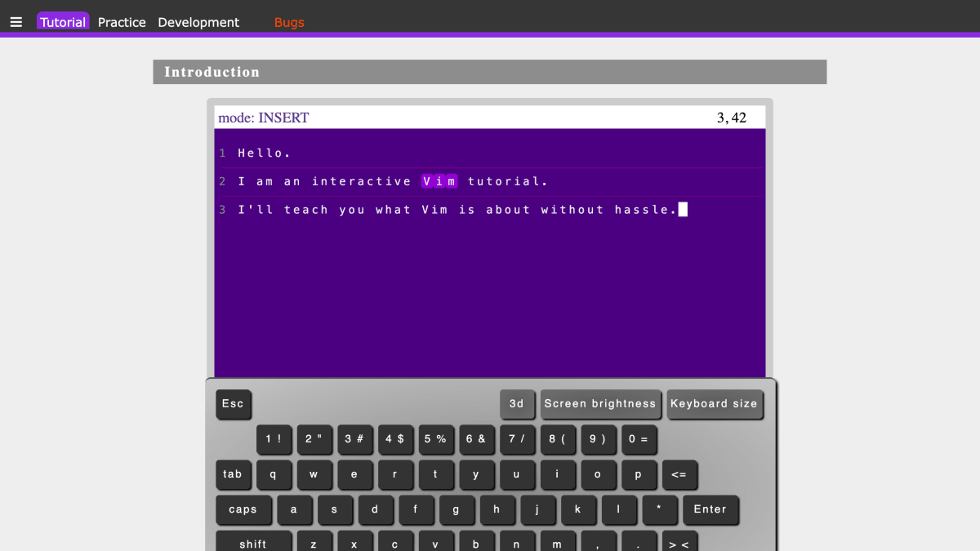The image size is (980, 551).
Task: Click the highlighted word 'Vim' in line 2
Action: click(439, 181)
